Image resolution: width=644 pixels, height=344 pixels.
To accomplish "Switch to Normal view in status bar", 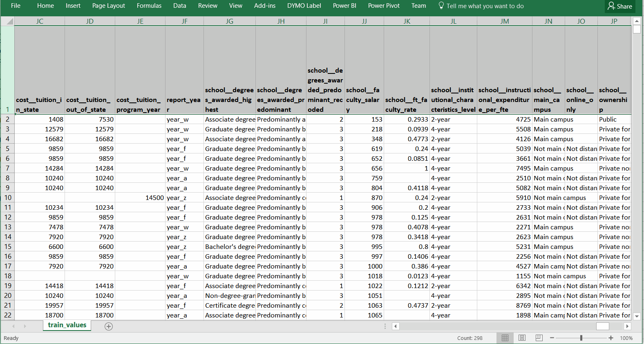I will 505,338.
